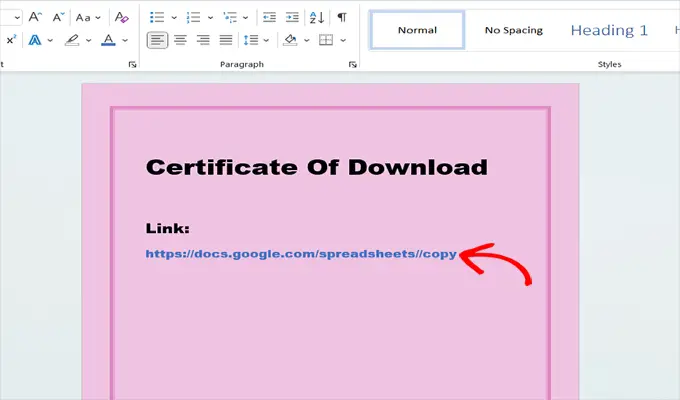Expand multilevel list dropdown arrow

(245, 18)
